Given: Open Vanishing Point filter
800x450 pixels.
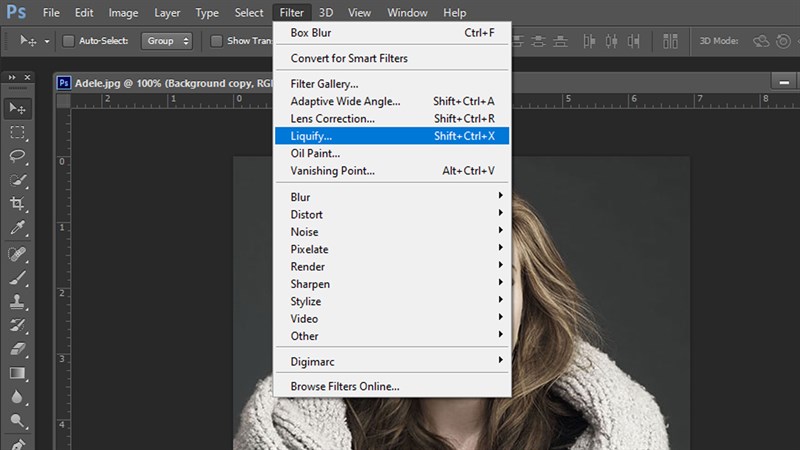Looking at the screenshot, I should pyautogui.click(x=392, y=170).
